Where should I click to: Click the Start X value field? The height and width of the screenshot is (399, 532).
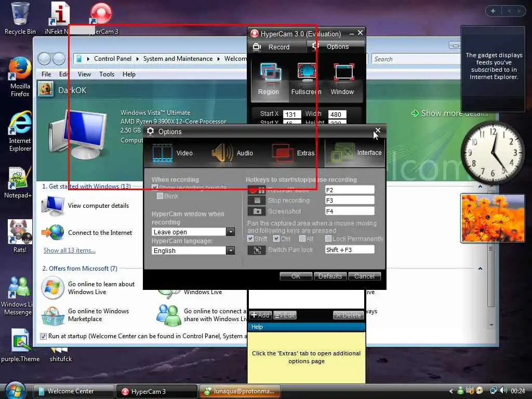[292, 114]
